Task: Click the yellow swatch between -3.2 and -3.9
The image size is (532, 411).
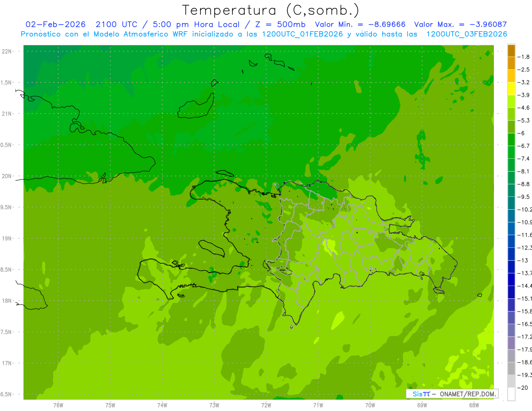Action: click(511, 89)
